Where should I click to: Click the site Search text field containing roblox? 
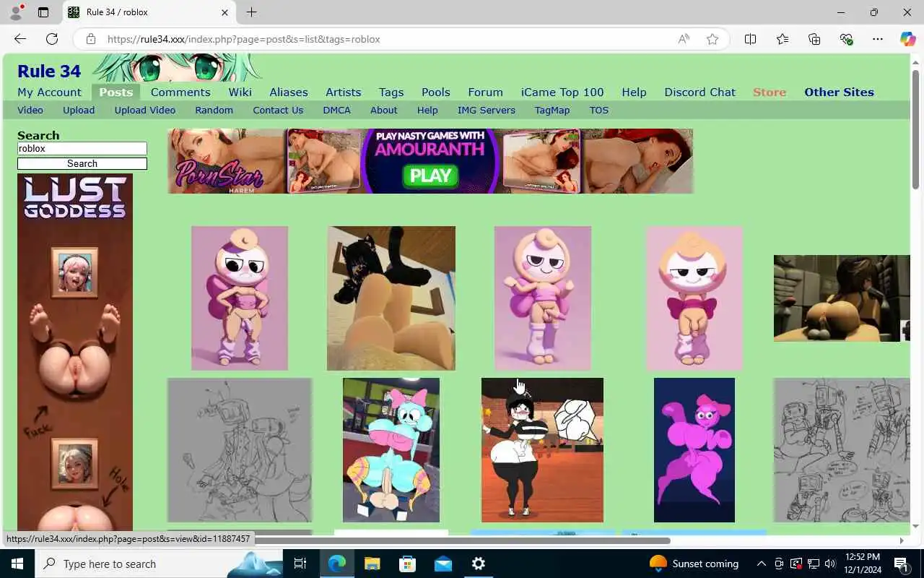82,148
